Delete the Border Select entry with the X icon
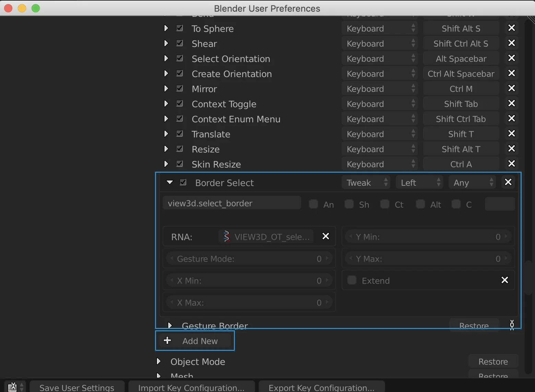Image resolution: width=535 pixels, height=392 pixels. pos(508,182)
